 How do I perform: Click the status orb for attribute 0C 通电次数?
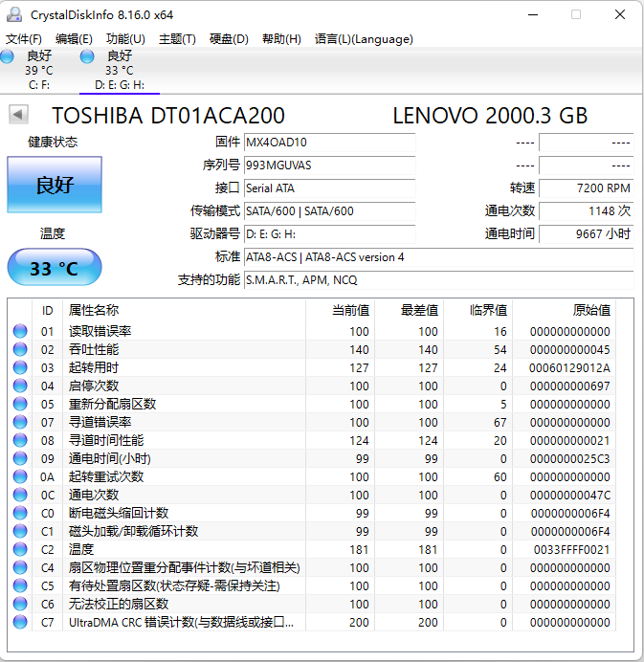pos(20,495)
